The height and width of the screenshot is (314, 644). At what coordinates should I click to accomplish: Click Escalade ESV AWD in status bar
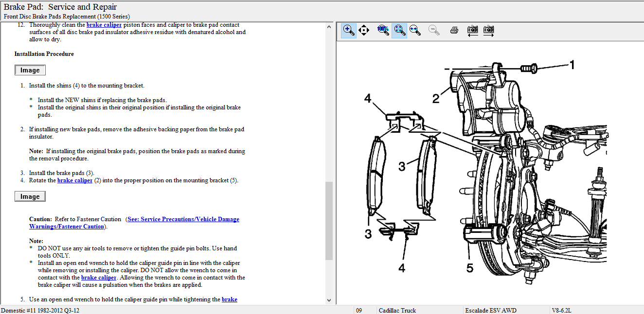[490, 310]
